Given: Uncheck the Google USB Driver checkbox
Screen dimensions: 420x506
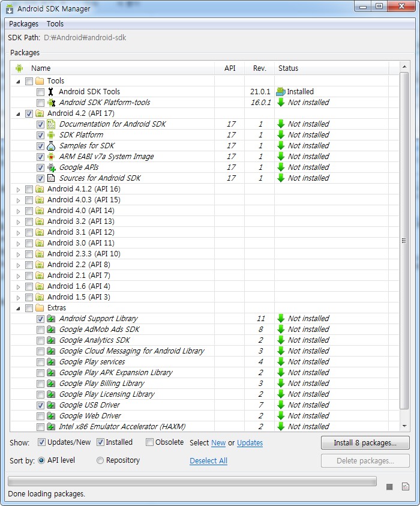Looking at the screenshot, I should (x=40, y=405).
